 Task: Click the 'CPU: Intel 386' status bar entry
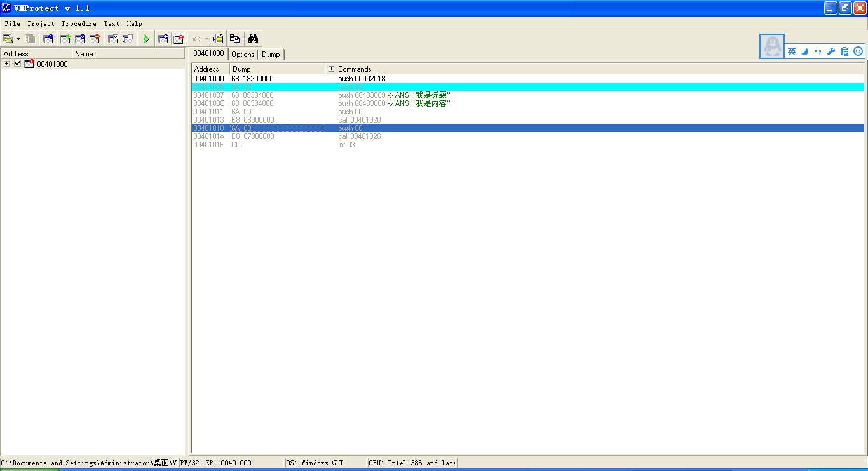(x=412, y=463)
